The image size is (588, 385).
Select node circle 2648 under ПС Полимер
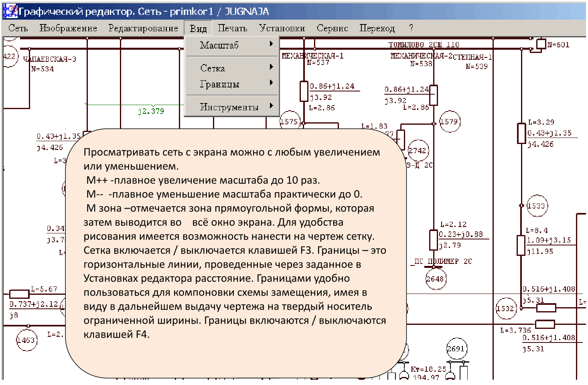pyautogui.click(x=435, y=279)
